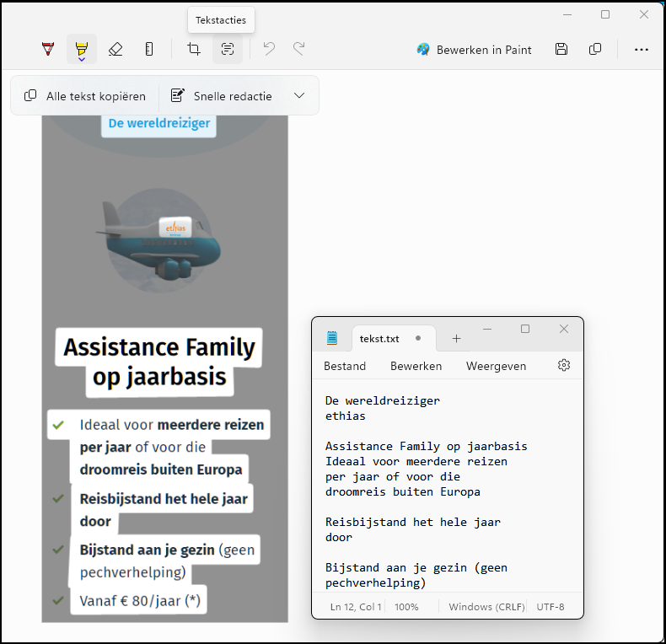The height and width of the screenshot is (644, 666).
Task: Maximize the Snipping Tool window
Action: click(605, 14)
